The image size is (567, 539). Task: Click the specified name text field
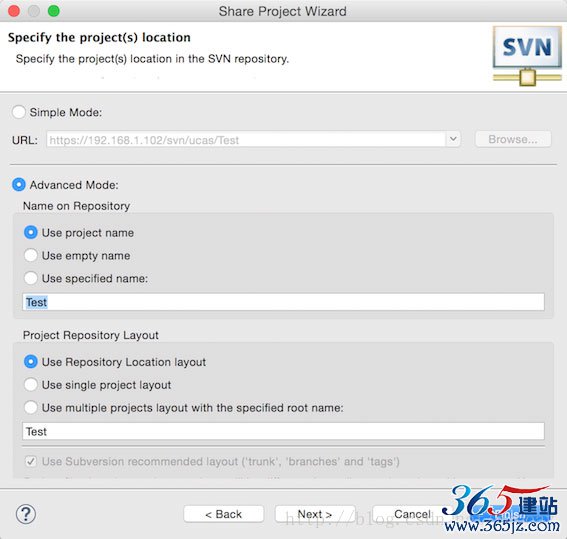tap(283, 302)
